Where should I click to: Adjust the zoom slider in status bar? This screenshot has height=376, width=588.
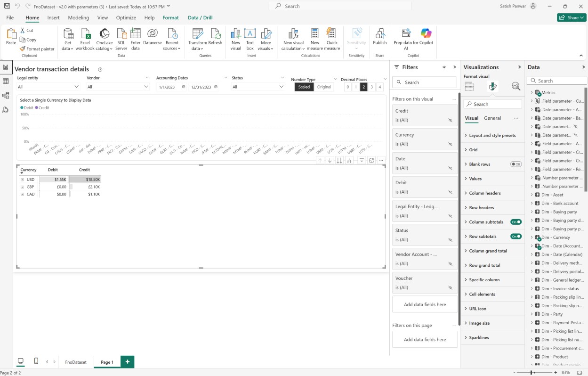tap(532, 372)
